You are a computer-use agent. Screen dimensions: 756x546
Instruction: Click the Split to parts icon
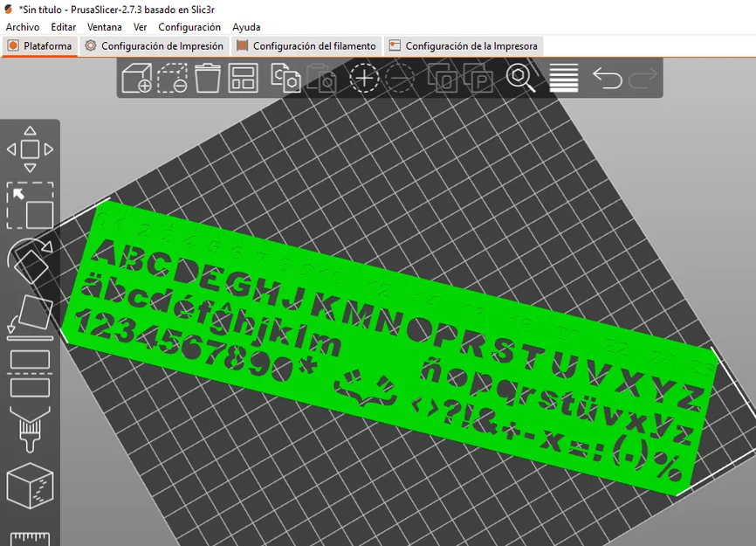(x=478, y=78)
